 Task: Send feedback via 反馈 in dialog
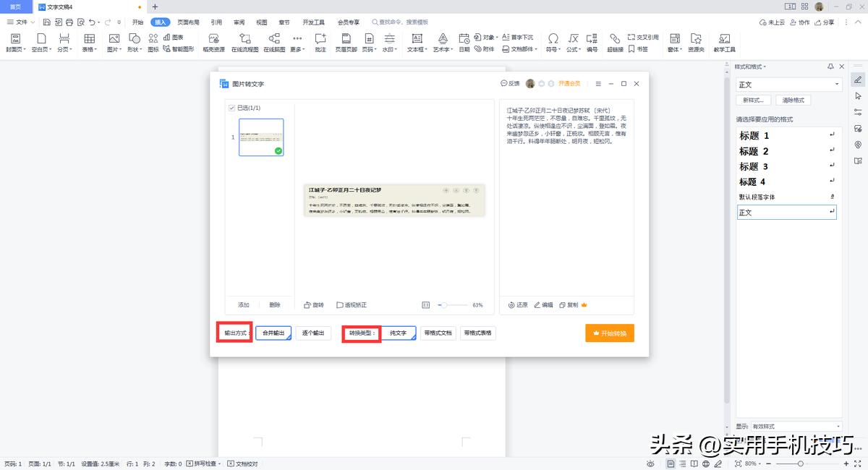(510, 84)
